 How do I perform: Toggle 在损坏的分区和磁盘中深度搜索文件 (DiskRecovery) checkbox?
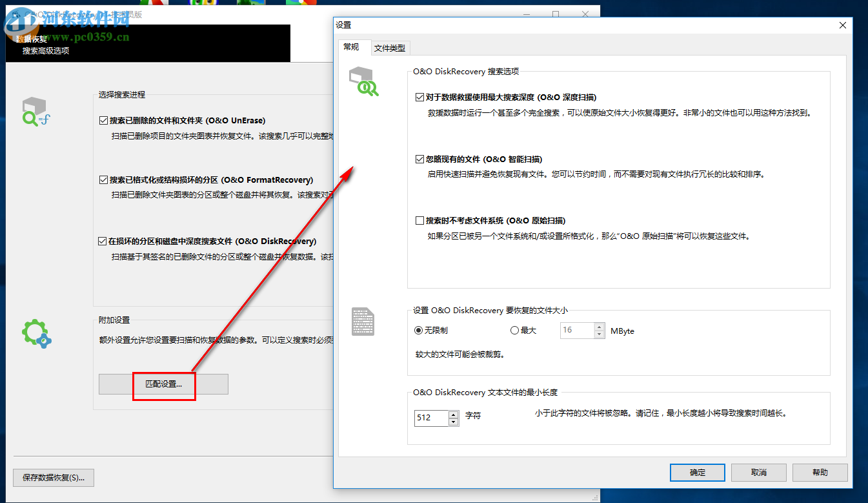pyautogui.click(x=103, y=241)
